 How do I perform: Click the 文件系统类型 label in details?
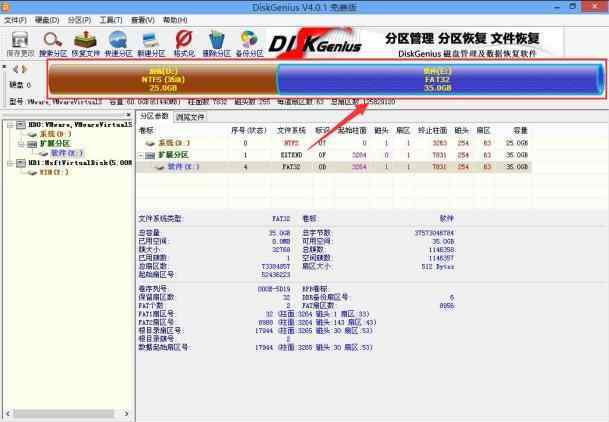[160, 219]
